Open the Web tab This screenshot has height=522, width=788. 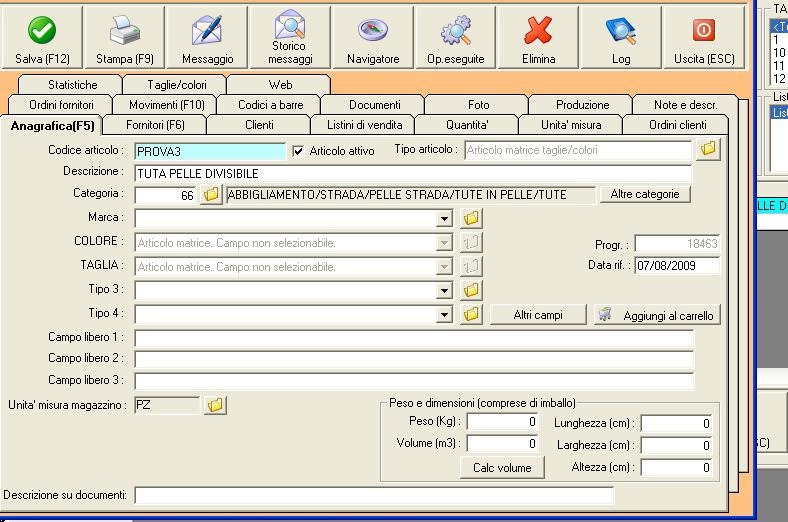(280, 85)
